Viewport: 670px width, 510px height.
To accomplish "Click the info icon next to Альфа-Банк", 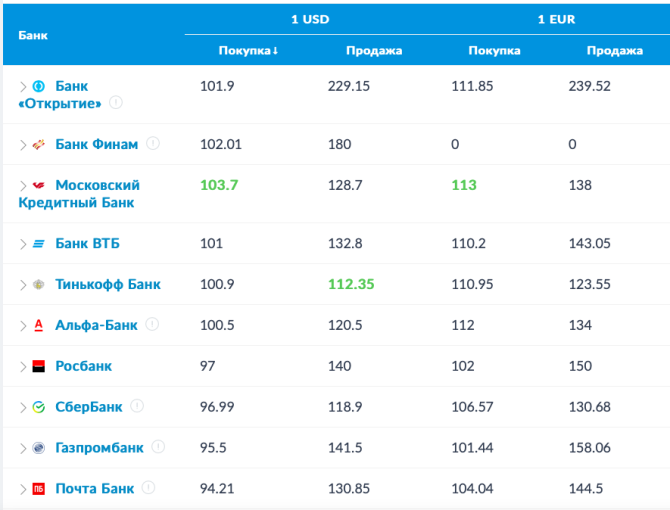I will [x=152, y=324].
